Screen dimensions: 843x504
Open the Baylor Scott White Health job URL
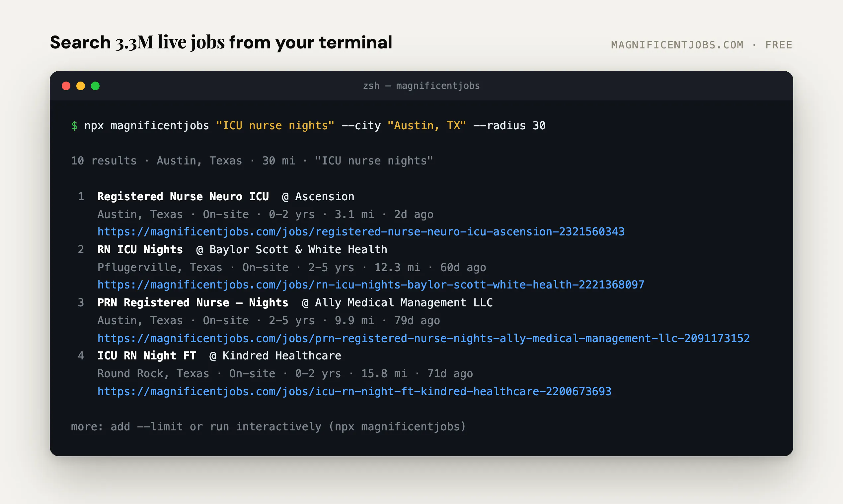pos(371,284)
